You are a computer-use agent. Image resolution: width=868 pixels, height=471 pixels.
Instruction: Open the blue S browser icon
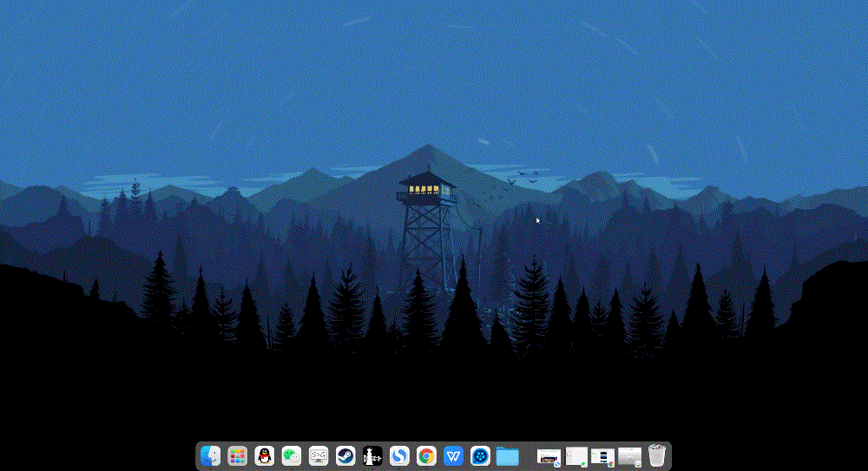[x=399, y=456]
